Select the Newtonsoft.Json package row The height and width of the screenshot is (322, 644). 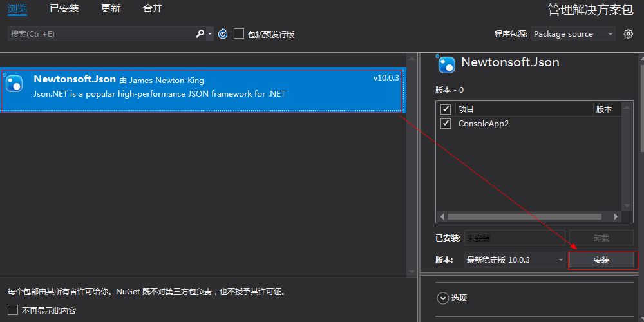point(202,91)
